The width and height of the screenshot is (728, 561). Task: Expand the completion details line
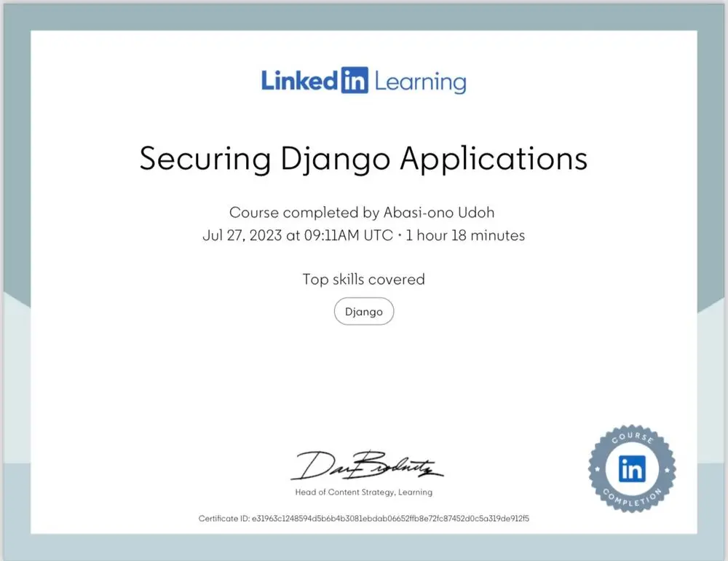pyautogui.click(x=363, y=235)
